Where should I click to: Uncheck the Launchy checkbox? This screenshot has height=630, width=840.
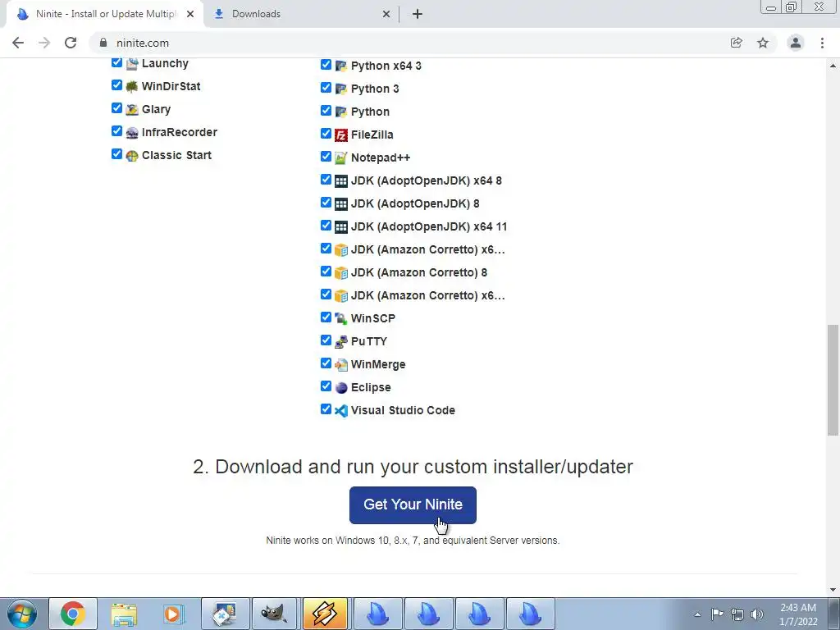(x=116, y=62)
